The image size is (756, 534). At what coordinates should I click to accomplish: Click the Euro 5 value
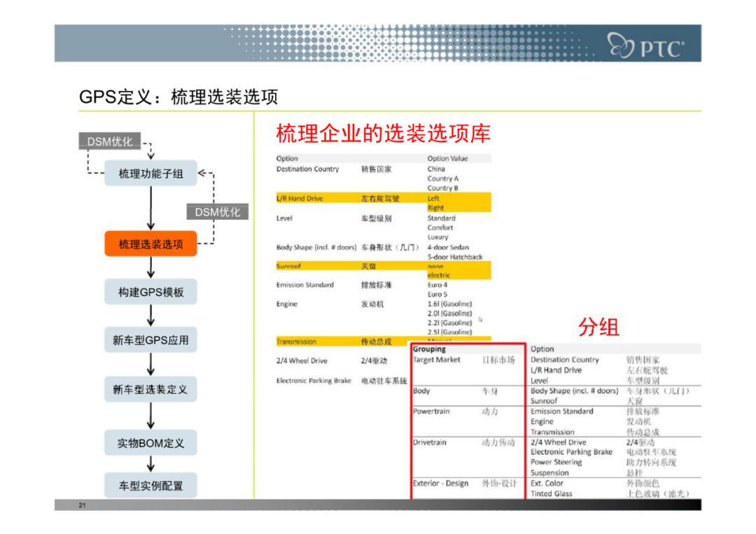[x=437, y=294]
